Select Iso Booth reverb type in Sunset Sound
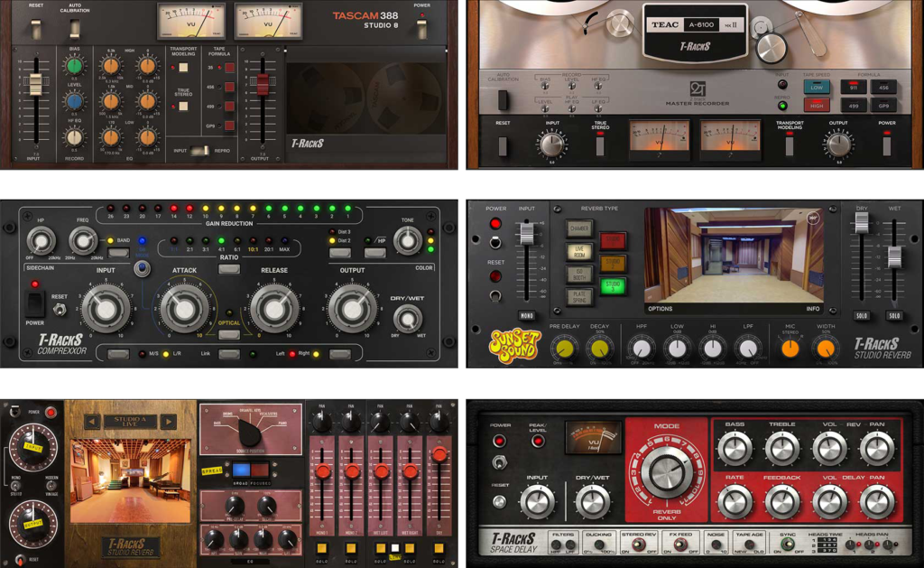Screen dimensions: 924x568 pyautogui.click(x=579, y=275)
